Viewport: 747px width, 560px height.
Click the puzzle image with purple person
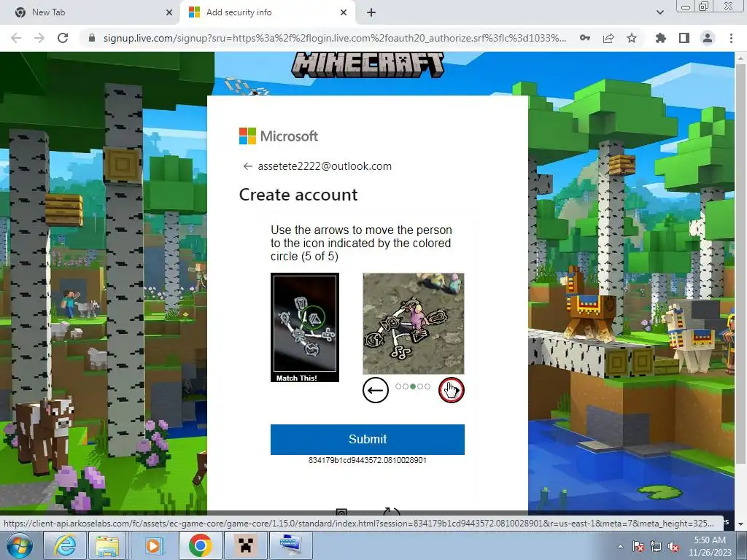click(x=413, y=323)
